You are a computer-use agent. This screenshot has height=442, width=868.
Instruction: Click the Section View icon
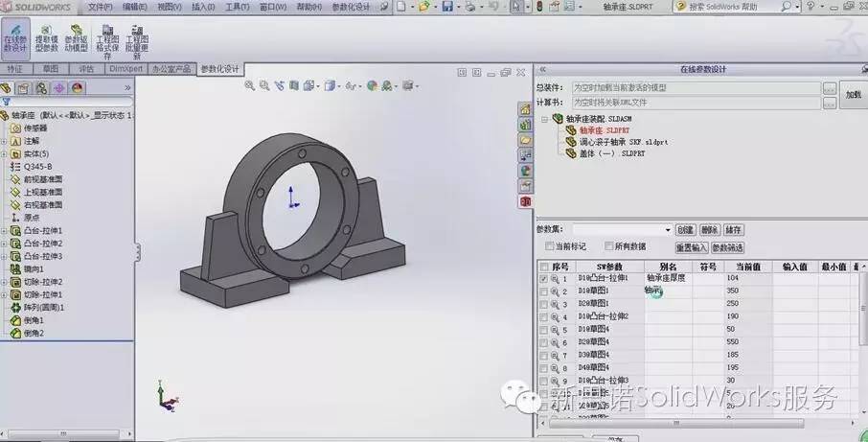pyautogui.click(x=294, y=85)
